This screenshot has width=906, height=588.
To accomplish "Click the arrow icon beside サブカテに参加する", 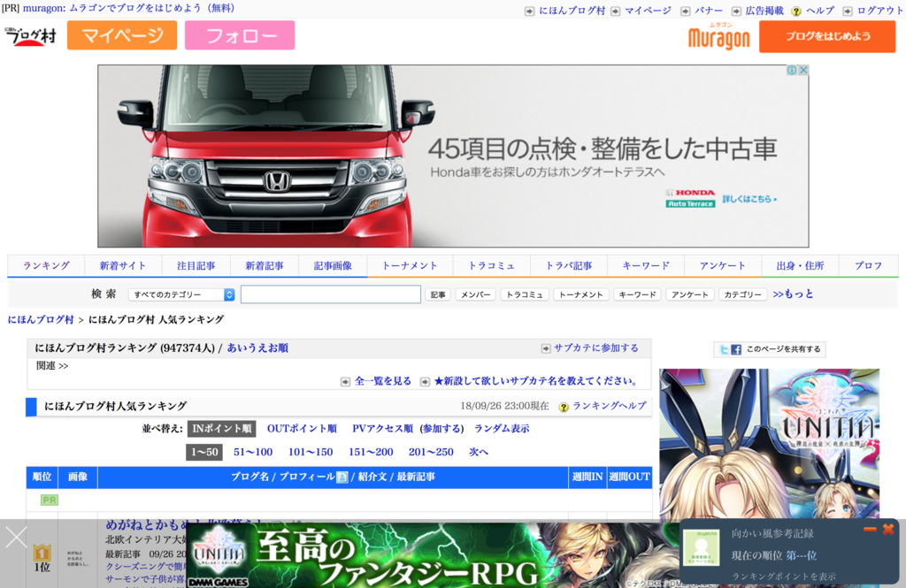I will point(545,348).
